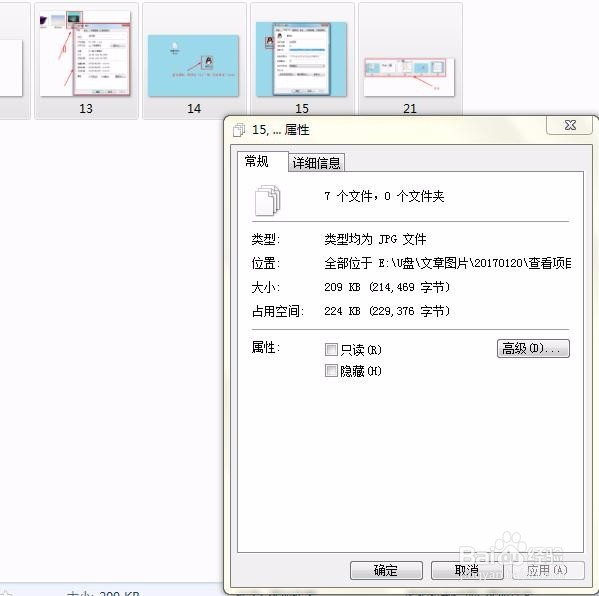The width and height of the screenshot is (599, 596).
Task: Click the file name label 21
Action: tap(410, 109)
